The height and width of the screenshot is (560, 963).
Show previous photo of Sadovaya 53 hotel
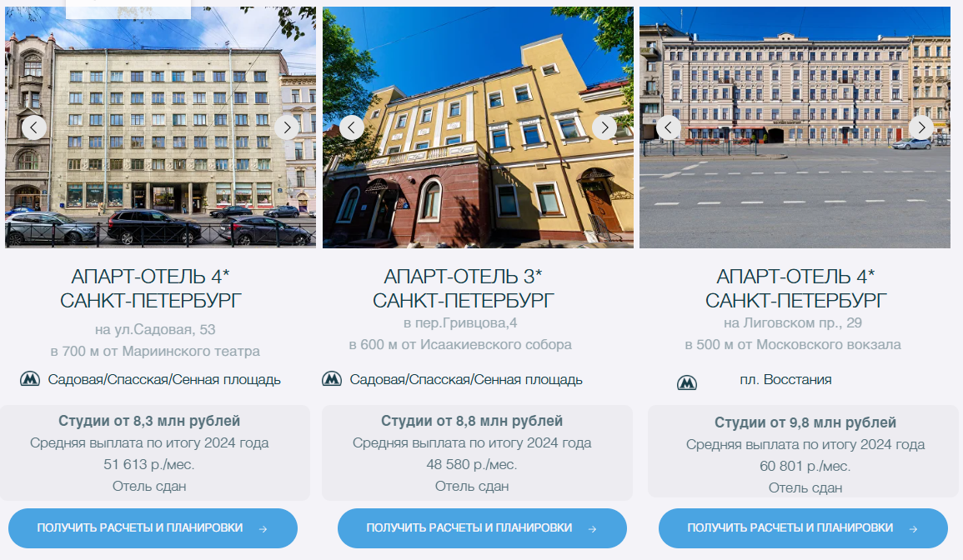pos(34,127)
